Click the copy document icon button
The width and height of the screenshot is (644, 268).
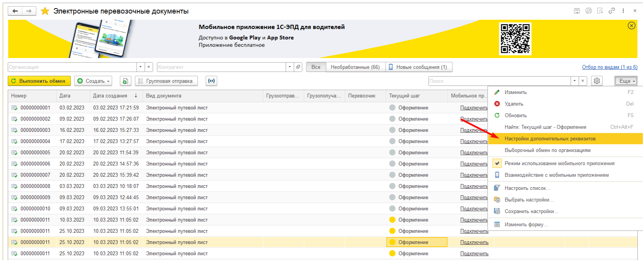point(125,81)
